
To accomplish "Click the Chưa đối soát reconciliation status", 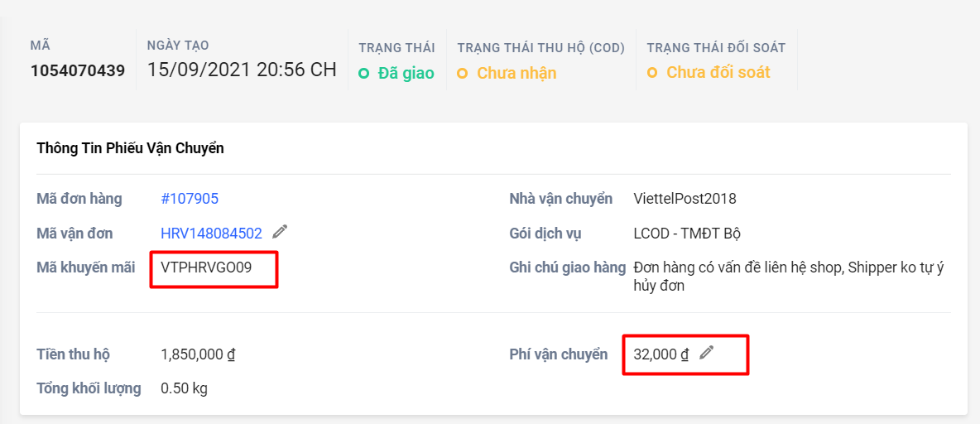I will [x=718, y=72].
